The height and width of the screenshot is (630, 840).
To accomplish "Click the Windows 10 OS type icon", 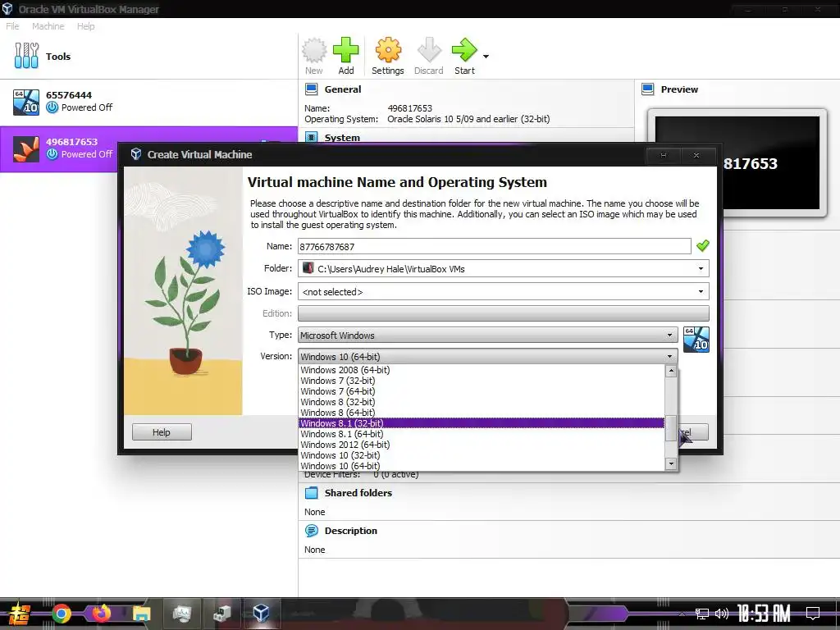I will (x=696, y=340).
